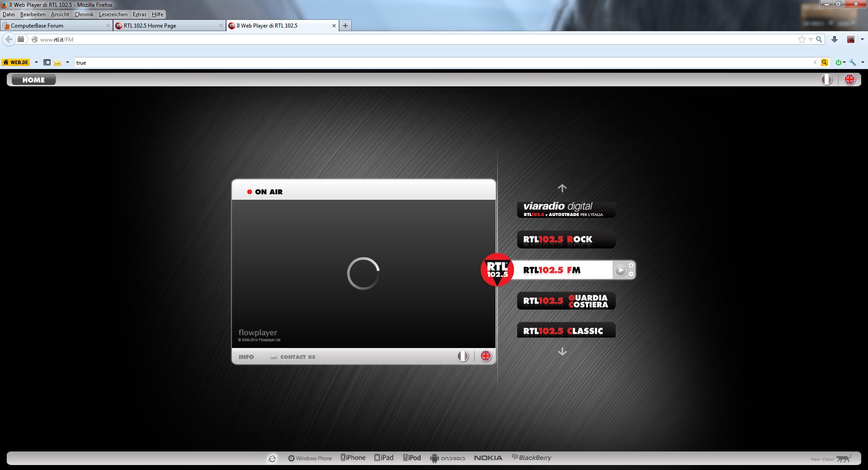Click the HOME button
868x470 pixels.
tap(33, 80)
